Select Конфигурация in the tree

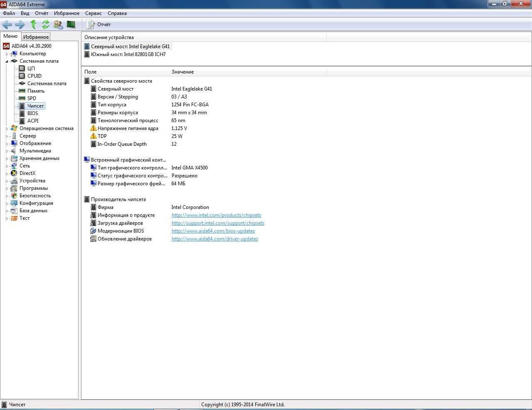pyautogui.click(x=36, y=203)
